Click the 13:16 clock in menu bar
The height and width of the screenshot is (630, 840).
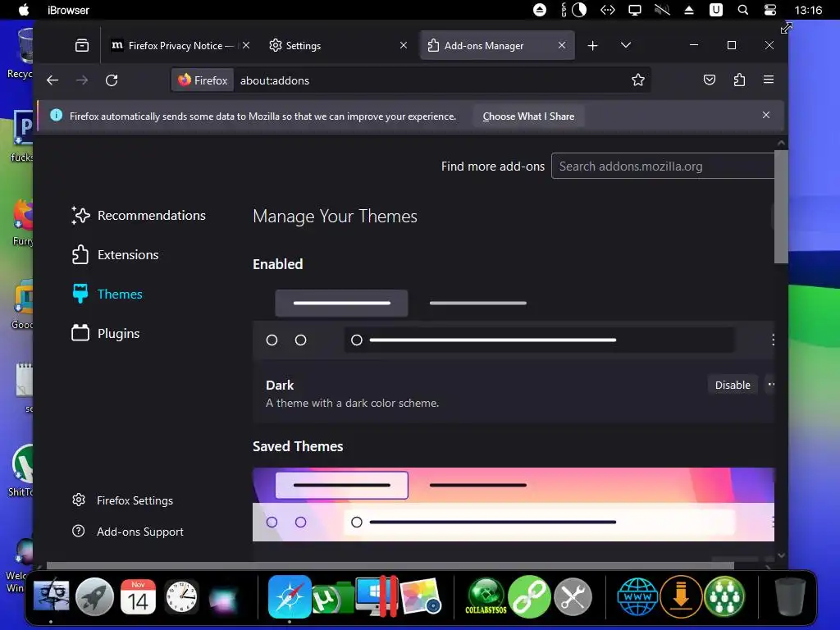[x=808, y=10]
